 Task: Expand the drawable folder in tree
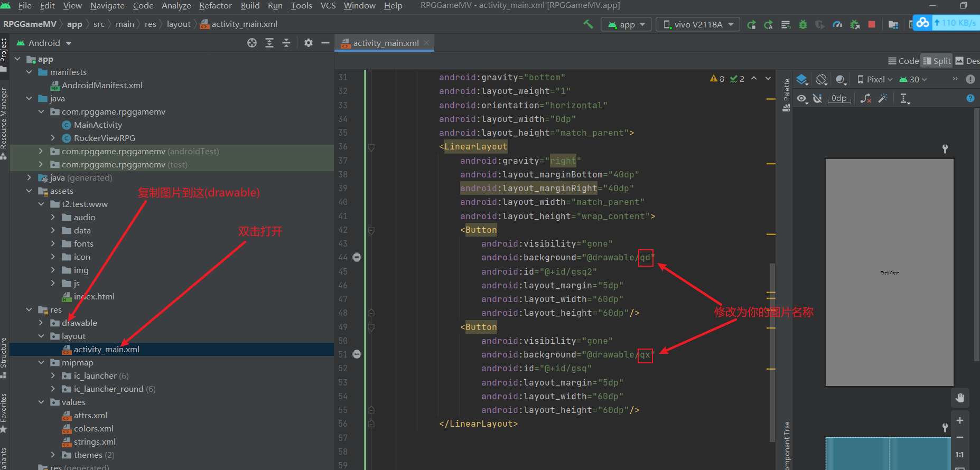pos(41,323)
